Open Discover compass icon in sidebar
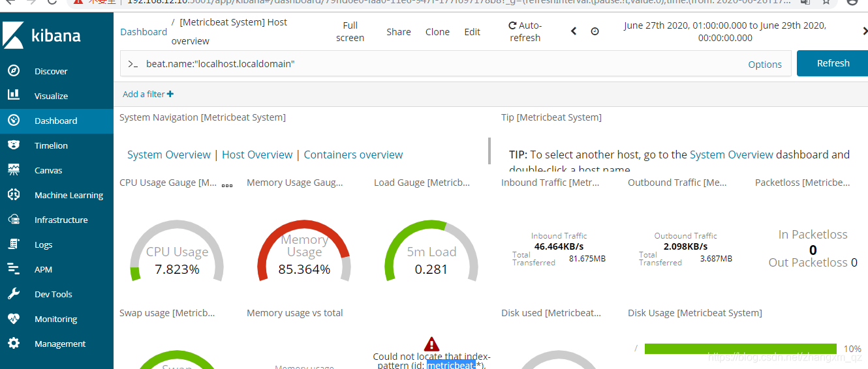The image size is (868, 369). tap(14, 71)
